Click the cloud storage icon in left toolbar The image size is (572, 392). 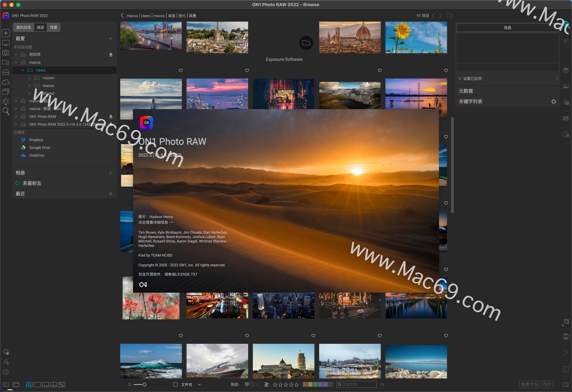pos(6,82)
